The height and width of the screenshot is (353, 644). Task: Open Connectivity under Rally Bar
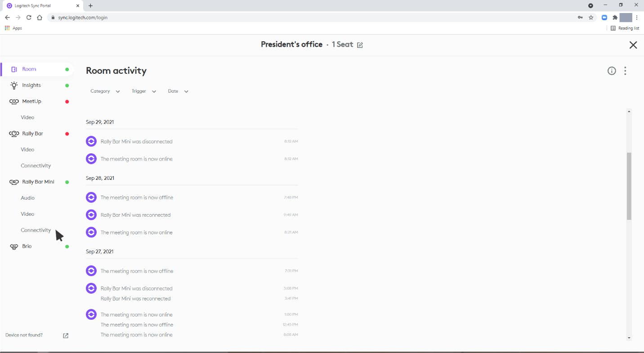(36, 166)
